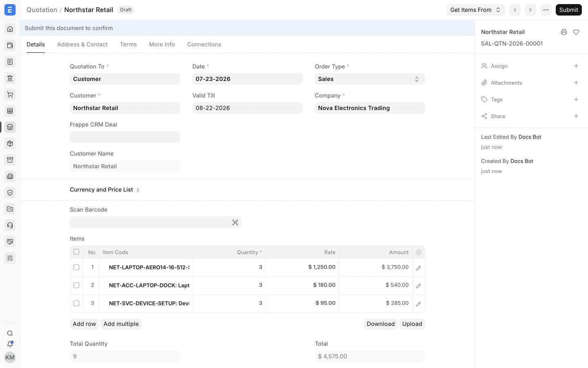Viewport: 588px width, 368px height.
Task: Go to the next document arrow
Action: point(530,10)
